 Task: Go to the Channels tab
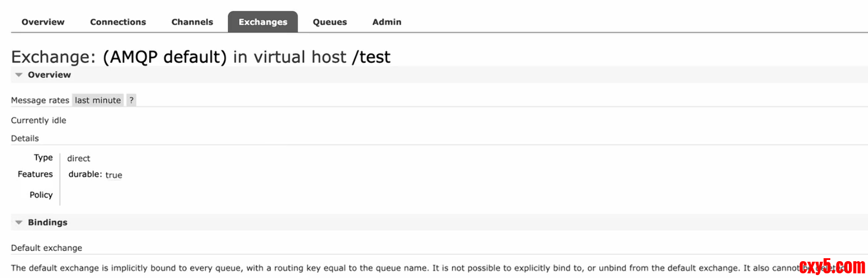click(192, 22)
